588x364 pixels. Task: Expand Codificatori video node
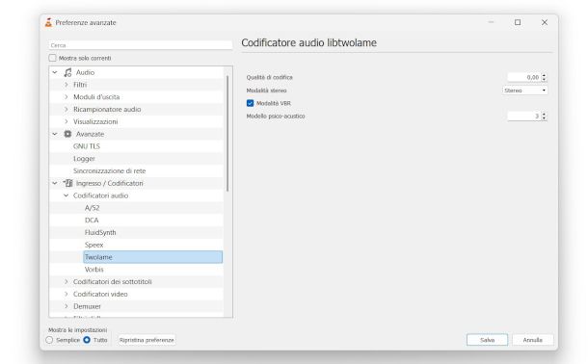tap(66, 294)
